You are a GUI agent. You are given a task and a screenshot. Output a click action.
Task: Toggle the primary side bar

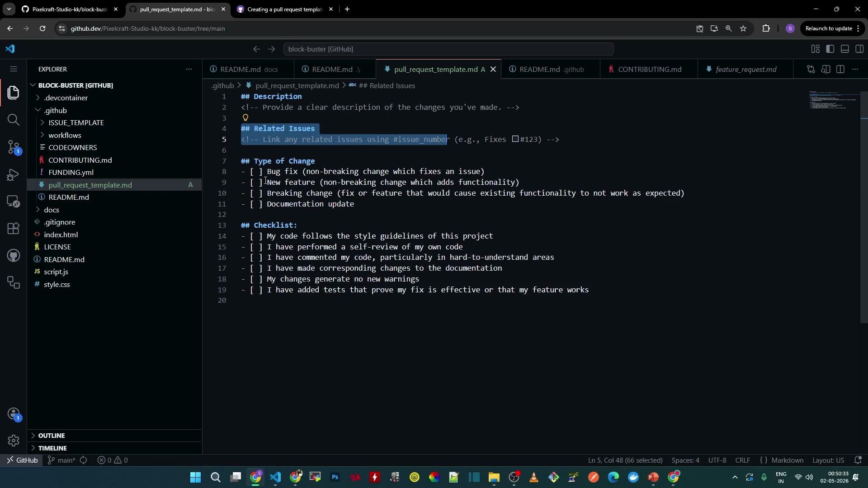coord(830,49)
